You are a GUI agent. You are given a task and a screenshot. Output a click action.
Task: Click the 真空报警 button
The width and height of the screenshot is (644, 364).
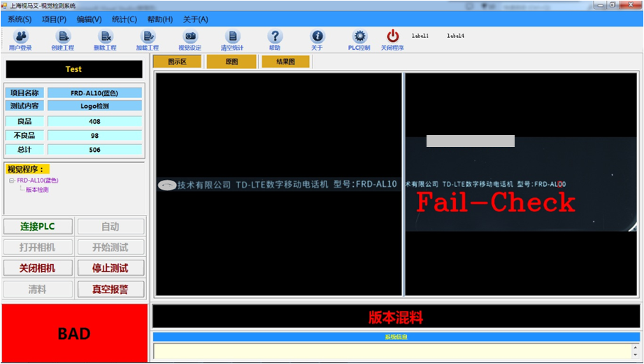(x=110, y=289)
